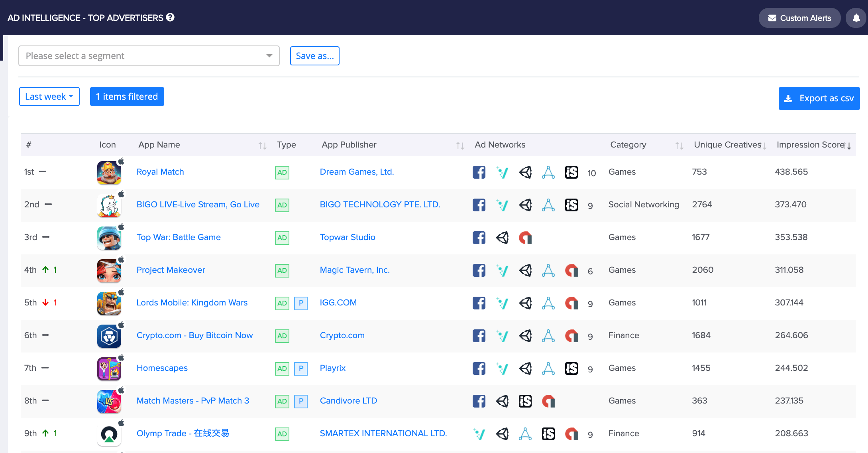Sort the table by App Name
868x453 pixels.
262,146
